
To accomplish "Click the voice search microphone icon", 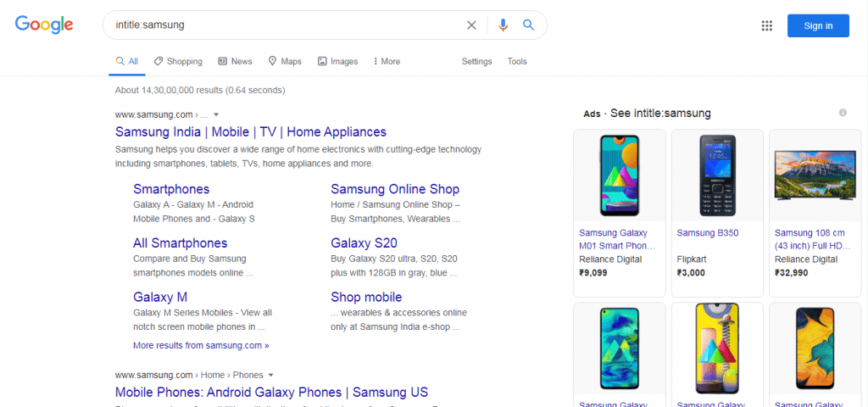I will click(x=503, y=25).
